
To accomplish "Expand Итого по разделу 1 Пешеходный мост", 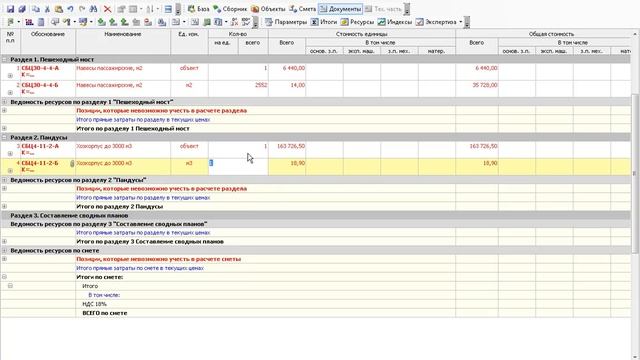I will click(4, 128).
